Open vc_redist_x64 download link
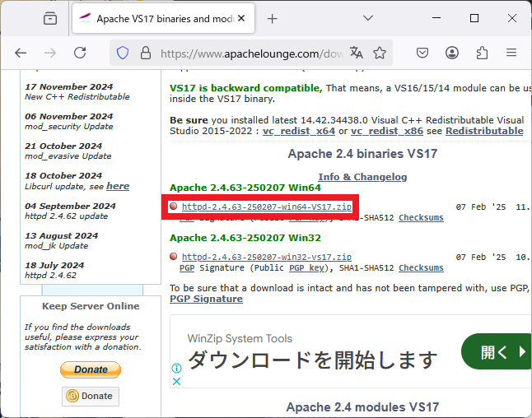The width and height of the screenshot is (532, 418). (299, 131)
